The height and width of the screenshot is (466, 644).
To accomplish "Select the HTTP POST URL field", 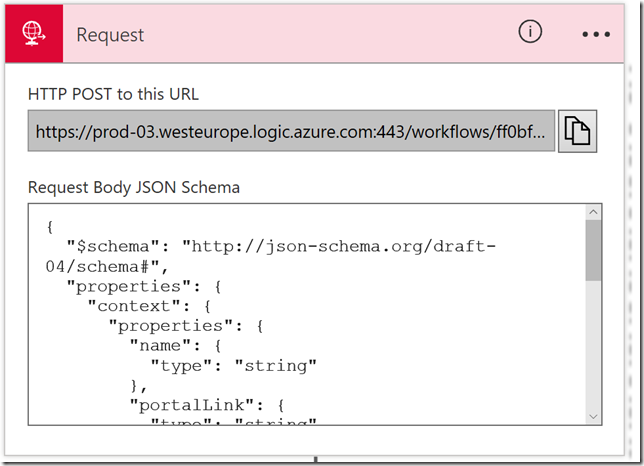I will pos(291,131).
